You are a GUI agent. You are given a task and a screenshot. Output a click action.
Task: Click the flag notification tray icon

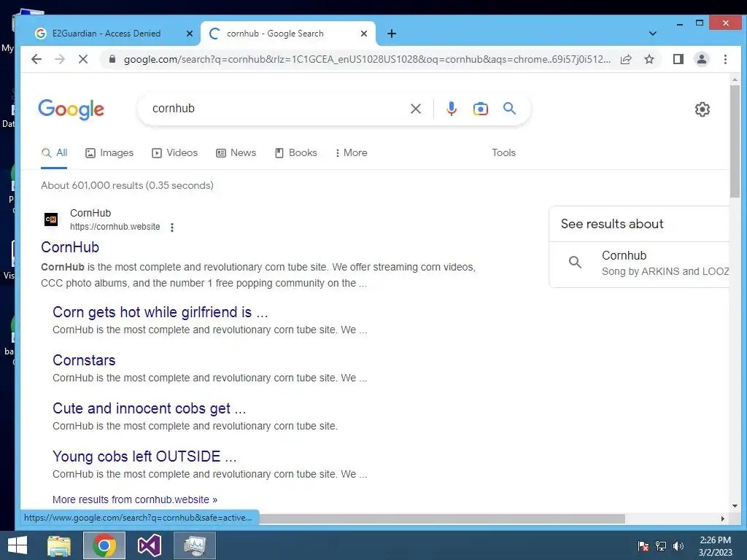pos(643,546)
